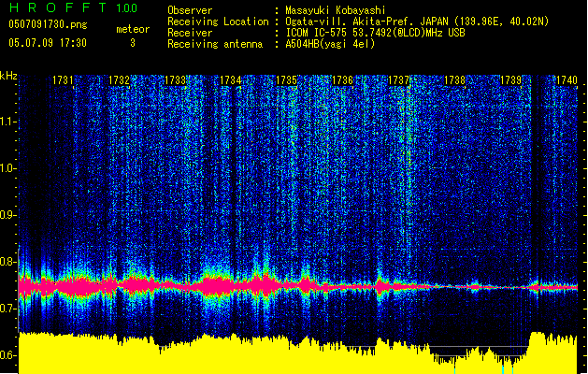Click the meteor count value 3
Viewport: 588px width, 374px height.
pos(133,43)
